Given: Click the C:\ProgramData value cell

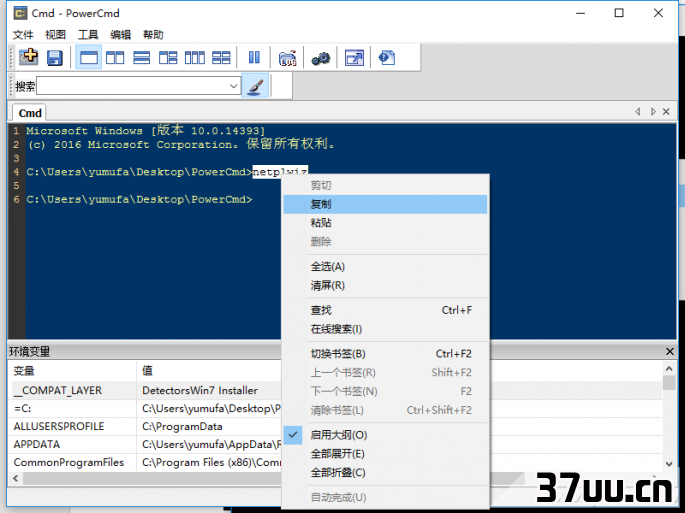Looking at the screenshot, I should point(182,426).
